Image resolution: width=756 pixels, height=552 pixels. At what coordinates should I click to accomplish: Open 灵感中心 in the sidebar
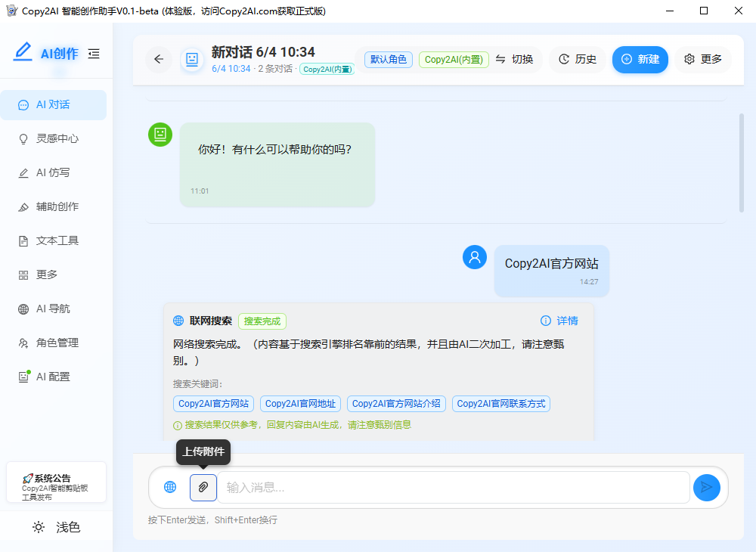pos(57,138)
